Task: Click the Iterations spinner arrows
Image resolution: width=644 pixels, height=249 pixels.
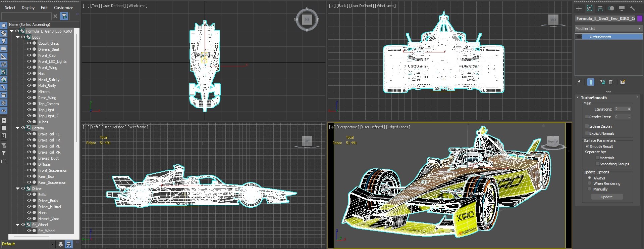Action: pyautogui.click(x=629, y=109)
